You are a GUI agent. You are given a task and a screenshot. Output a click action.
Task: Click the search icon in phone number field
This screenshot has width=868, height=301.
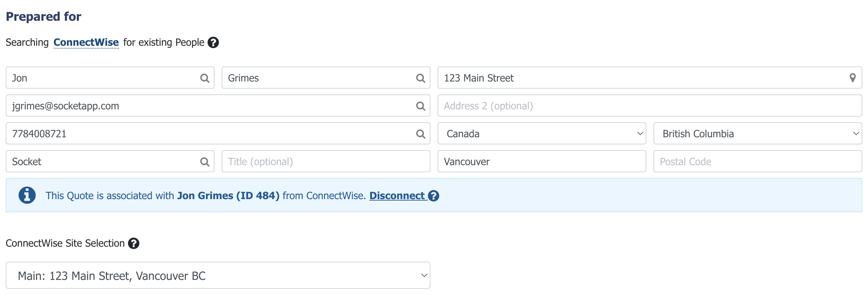[420, 134]
